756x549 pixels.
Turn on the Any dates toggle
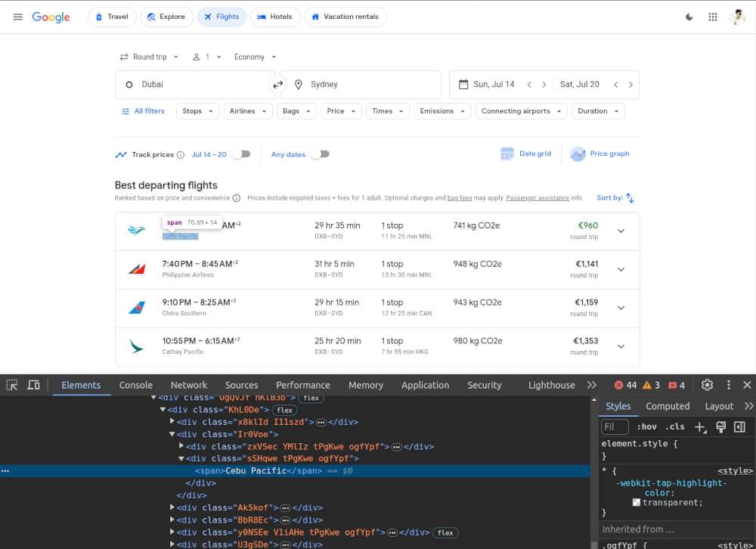[321, 154]
